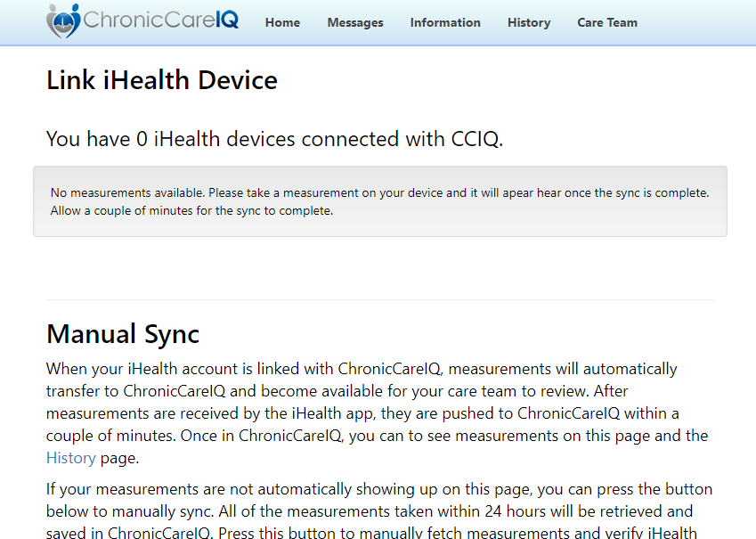The image size is (756, 539).
Task: Open the Care Team menu item
Action: 607,22
